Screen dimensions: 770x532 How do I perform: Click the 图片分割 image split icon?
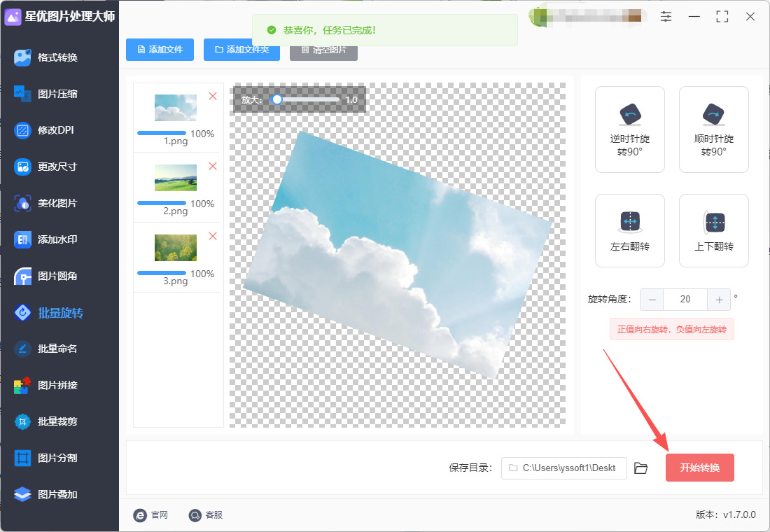(x=22, y=458)
